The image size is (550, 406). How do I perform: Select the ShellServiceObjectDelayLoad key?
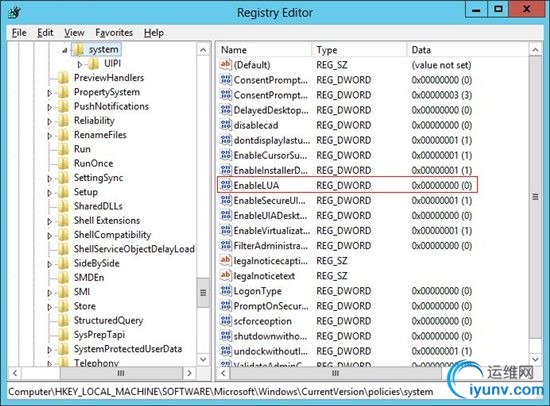click(134, 249)
